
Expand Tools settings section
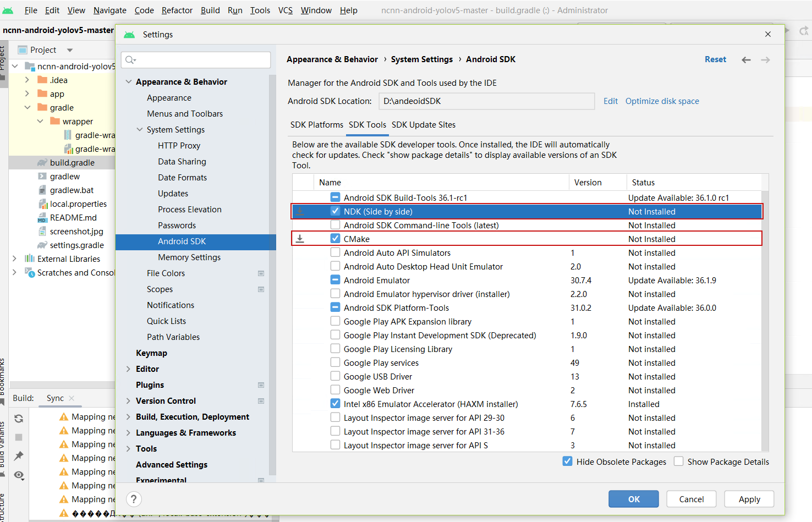click(x=129, y=449)
